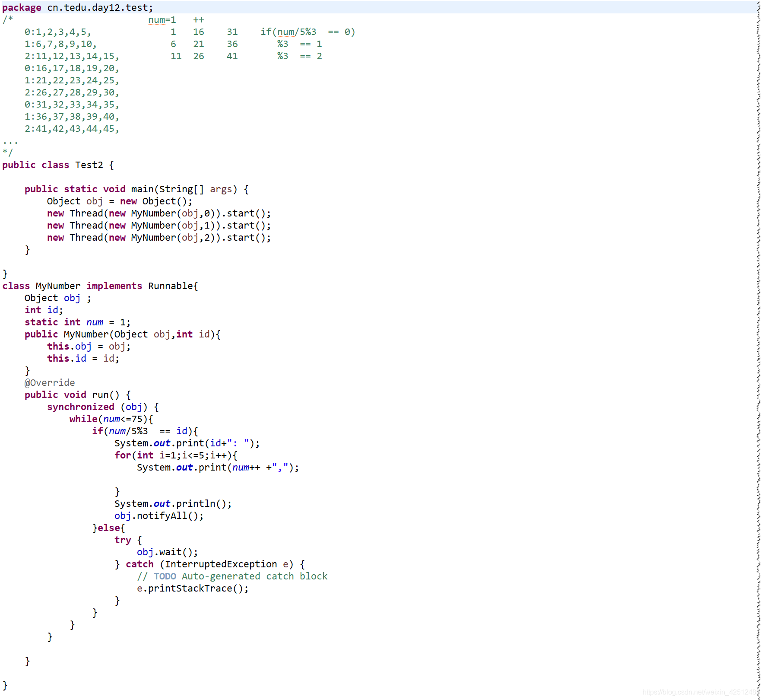
Task: Click the 'obj.notifyAll();' line
Action: 159,515
